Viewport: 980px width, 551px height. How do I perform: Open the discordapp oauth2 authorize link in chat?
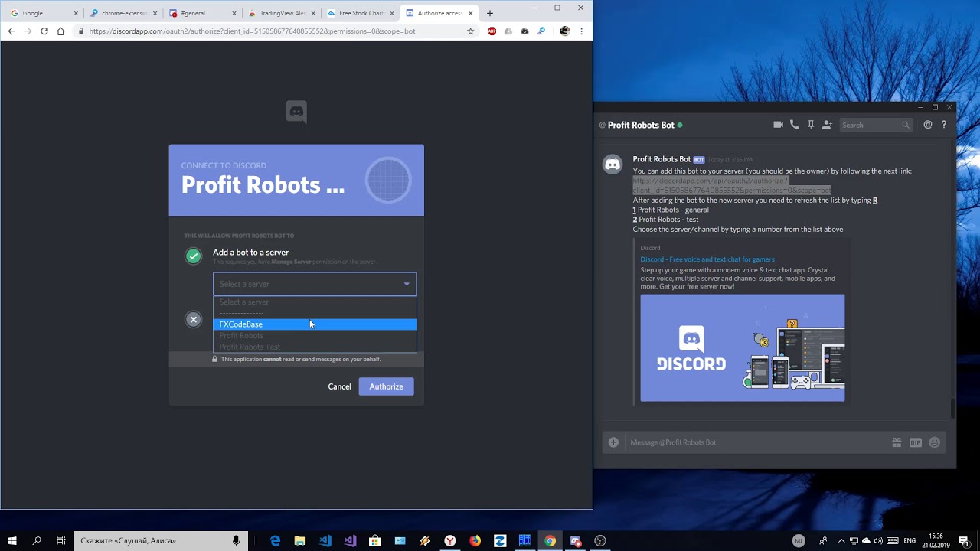click(x=732, y=185)
